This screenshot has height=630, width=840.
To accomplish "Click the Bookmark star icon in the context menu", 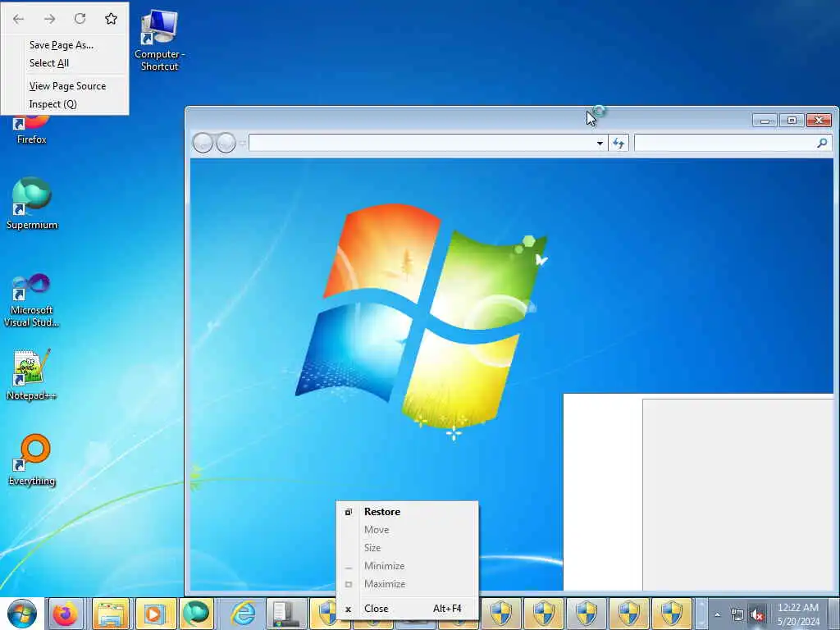I will (x=111, y=19).
